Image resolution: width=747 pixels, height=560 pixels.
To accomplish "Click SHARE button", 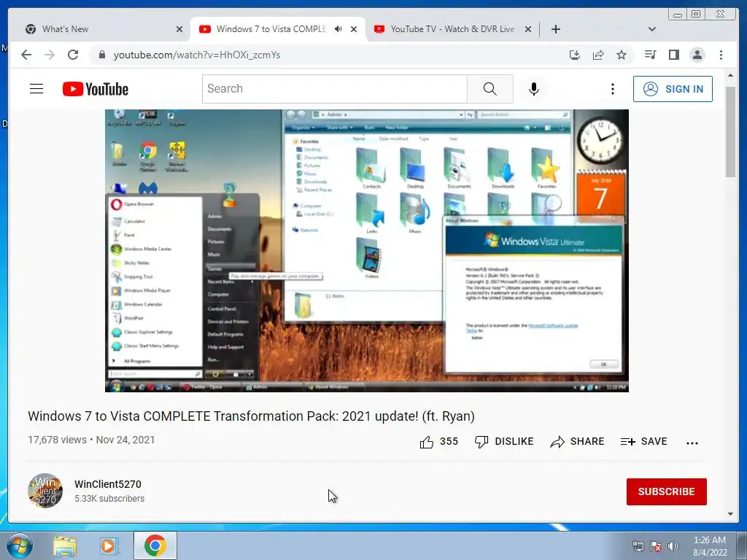I will [x=578, y=442].
